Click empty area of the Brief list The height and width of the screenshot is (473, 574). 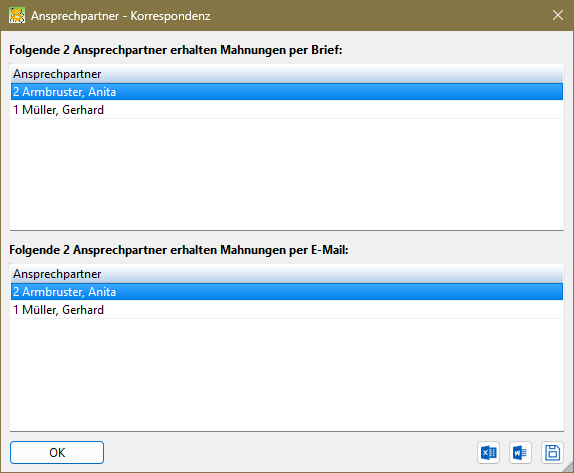click(287, 174)
